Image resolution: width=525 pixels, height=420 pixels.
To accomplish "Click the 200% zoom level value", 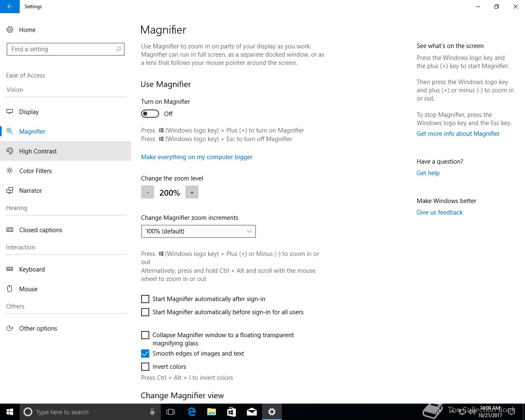I will [x=170, y=193].
